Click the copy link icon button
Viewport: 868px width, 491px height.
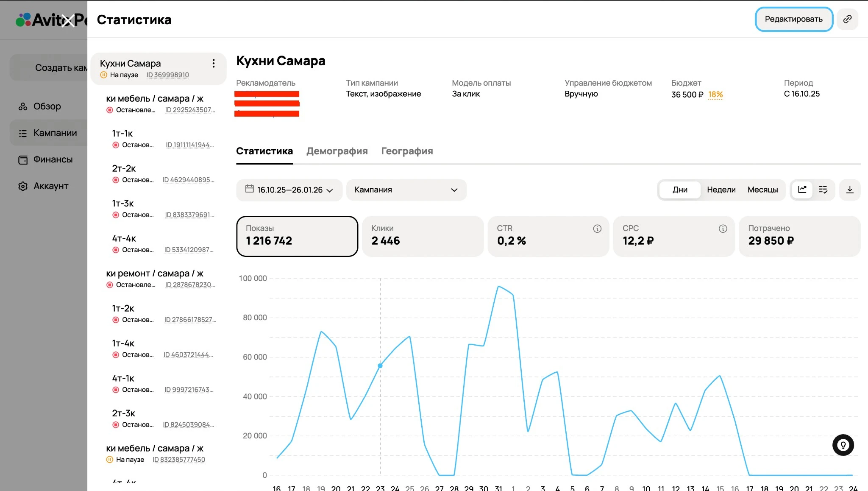click(847, 19)
